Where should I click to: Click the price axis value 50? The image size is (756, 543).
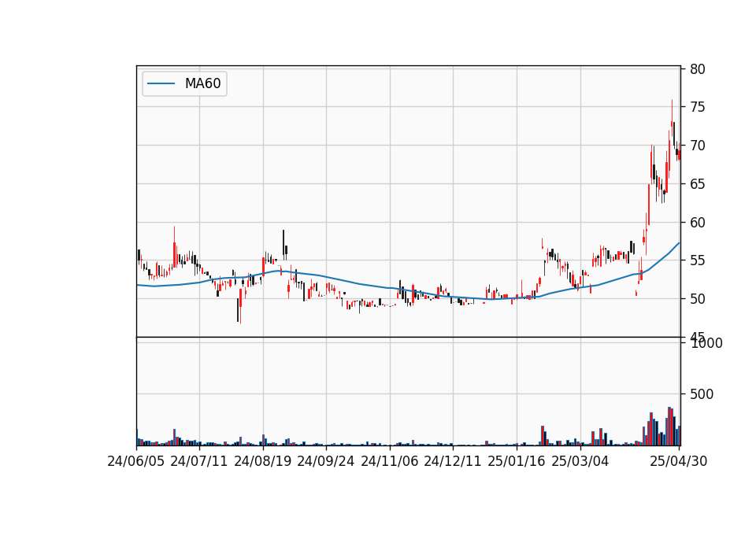point(698,299)
